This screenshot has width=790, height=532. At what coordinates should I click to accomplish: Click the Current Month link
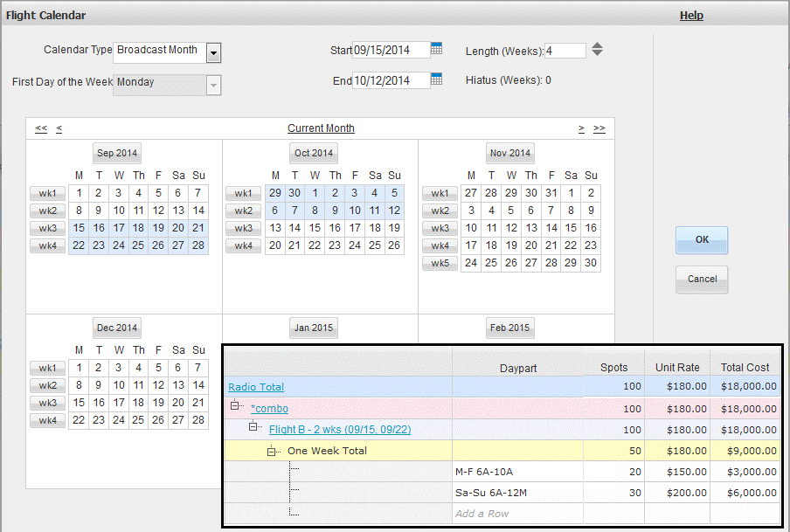click(321, 128)
